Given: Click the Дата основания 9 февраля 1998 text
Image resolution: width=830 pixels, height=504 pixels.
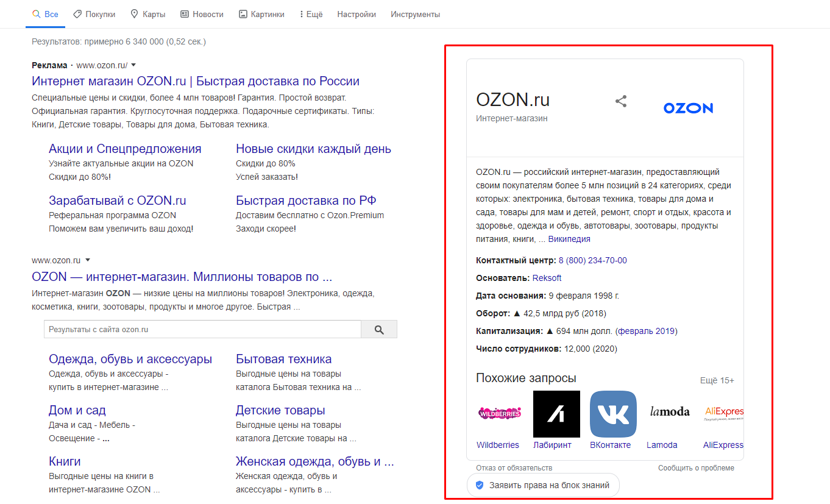Looking at the screenshot, I should (x=547, y=296).
